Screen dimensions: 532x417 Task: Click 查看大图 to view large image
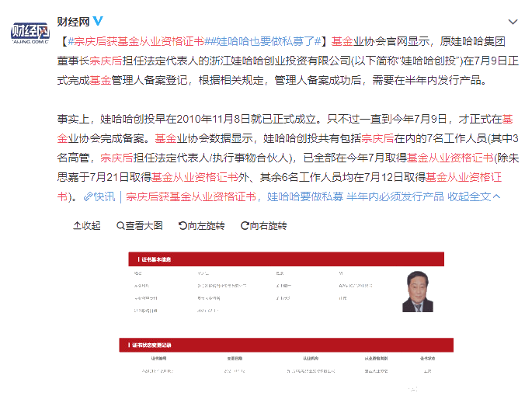coord(140,226)
